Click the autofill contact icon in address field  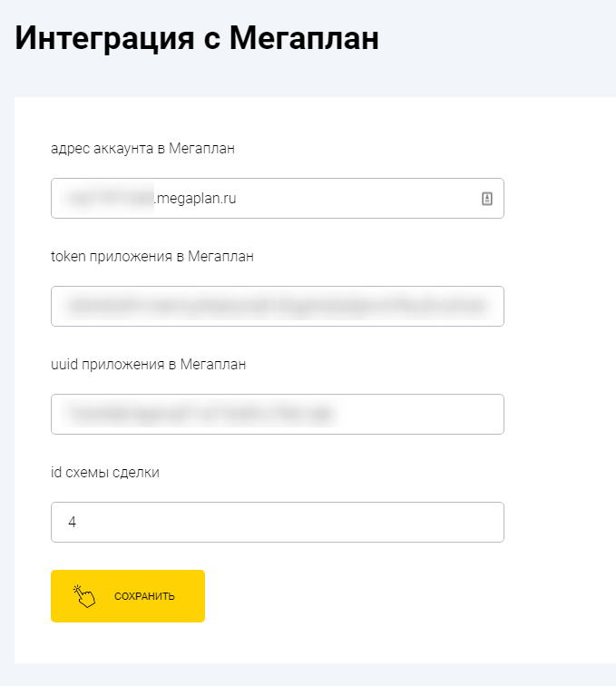pyautogui.click(x=486, y=199)
